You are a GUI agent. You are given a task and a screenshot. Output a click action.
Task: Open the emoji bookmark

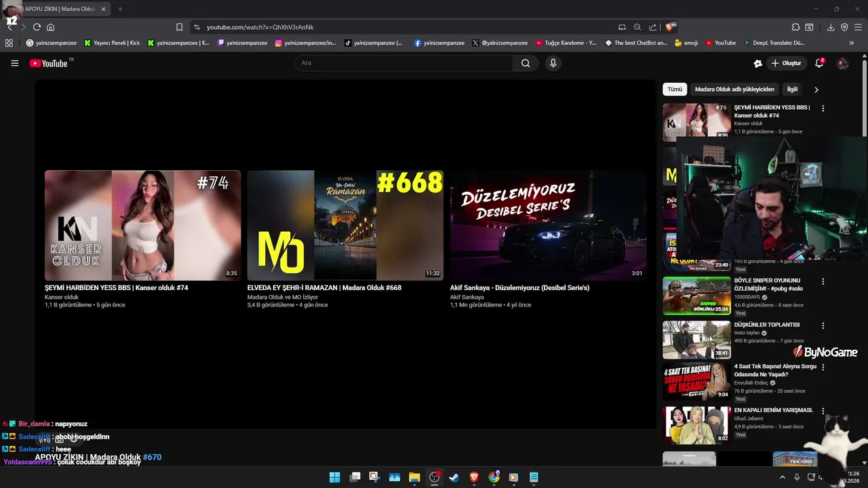click(686, 43)
